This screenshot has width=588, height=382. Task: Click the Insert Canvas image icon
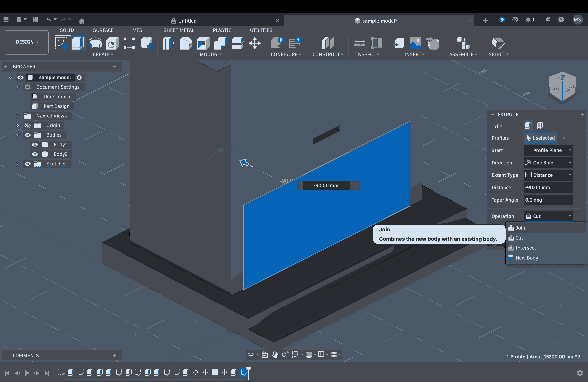[x=415, y=43]
